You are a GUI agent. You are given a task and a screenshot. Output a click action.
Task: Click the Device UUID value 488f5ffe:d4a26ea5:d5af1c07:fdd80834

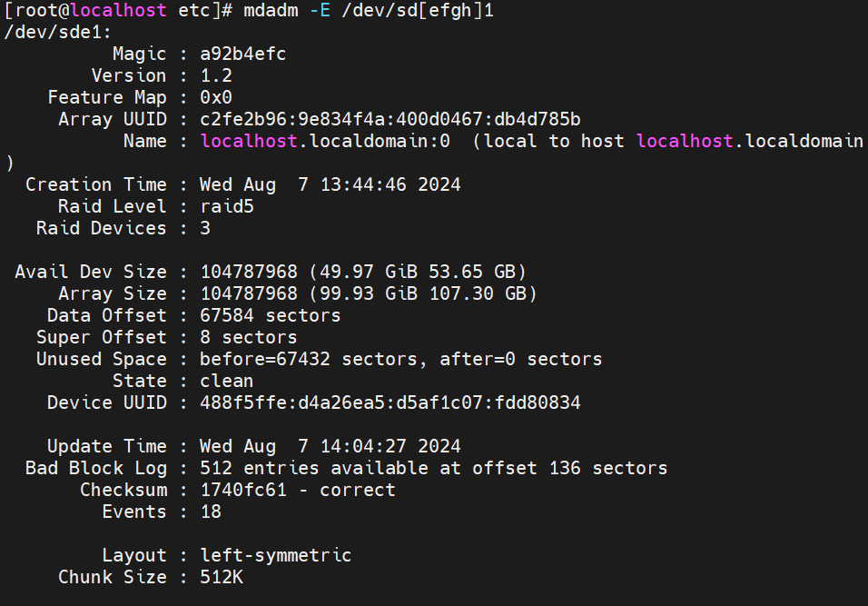coord(390,402)
